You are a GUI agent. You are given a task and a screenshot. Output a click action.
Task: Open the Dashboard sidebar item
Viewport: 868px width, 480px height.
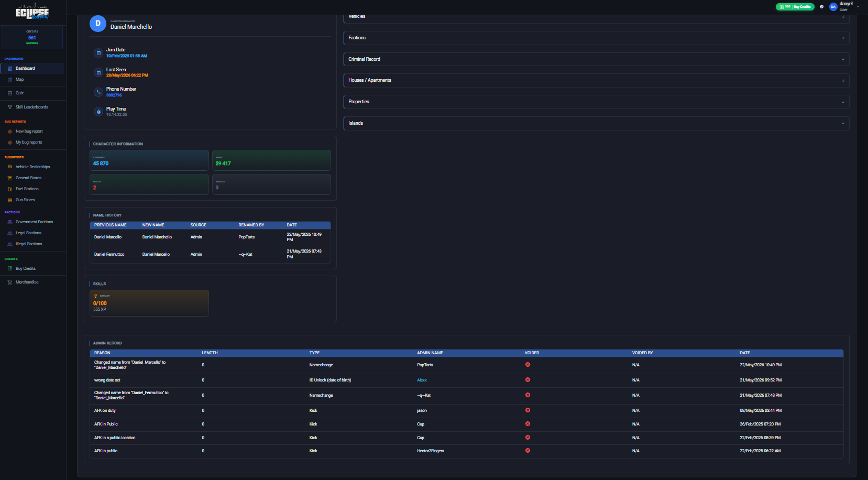[32, 68]
